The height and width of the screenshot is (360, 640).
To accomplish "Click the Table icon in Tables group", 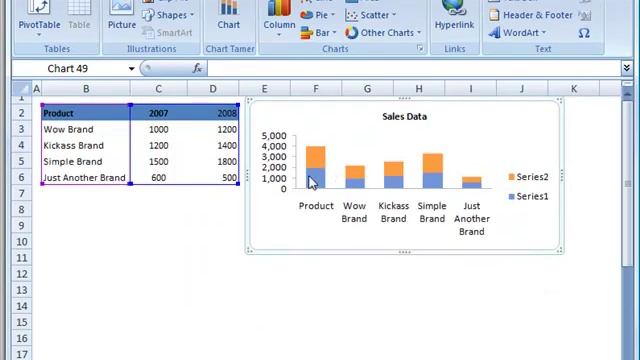I will [x=79, y=15].
